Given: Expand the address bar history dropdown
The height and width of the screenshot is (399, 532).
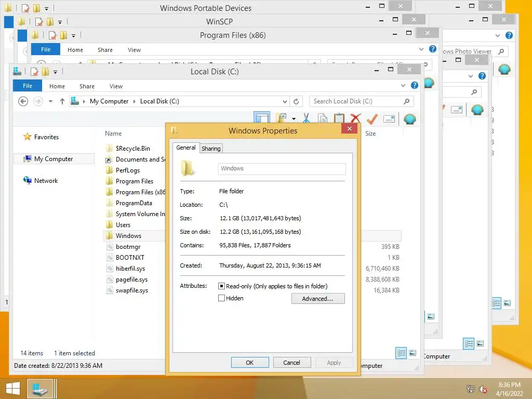Looking at the screenshot, I should coord(285,101).
